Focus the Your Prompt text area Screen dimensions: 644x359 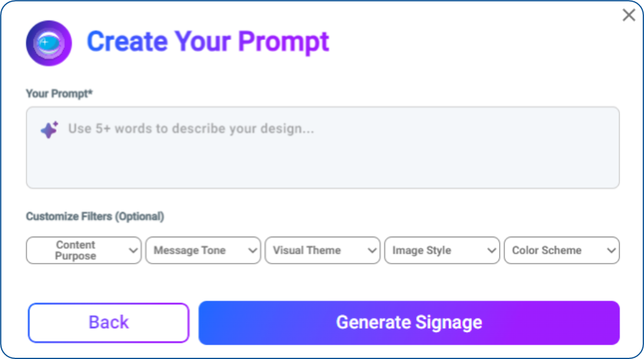pos(323,148)
